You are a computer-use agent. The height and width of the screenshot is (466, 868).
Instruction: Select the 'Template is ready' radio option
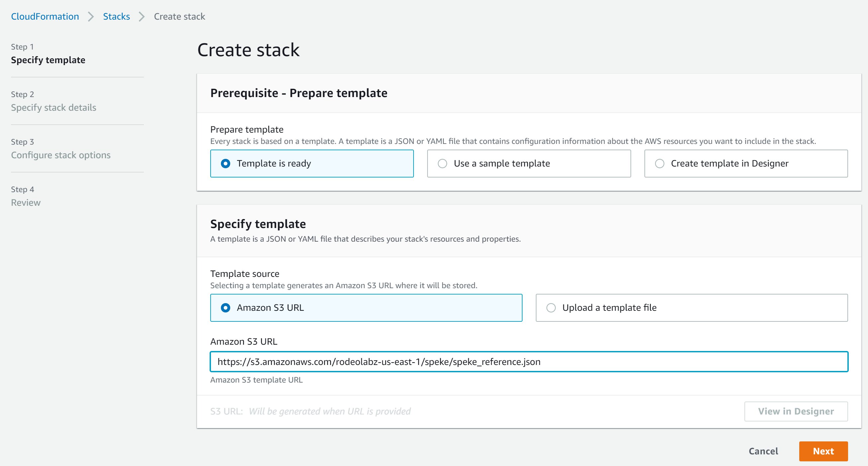(x=312, y=164)
